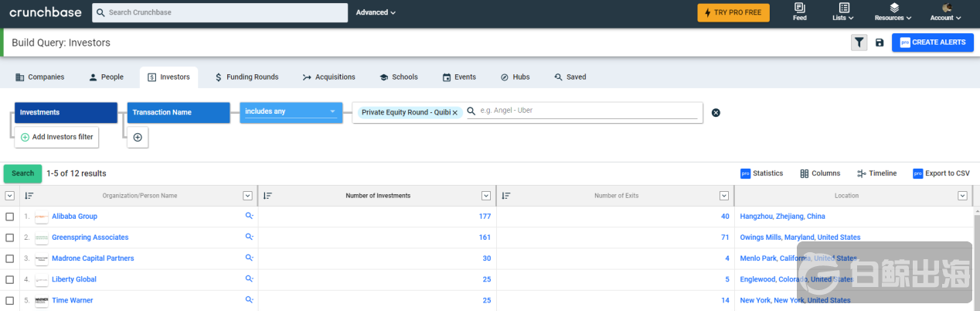The image size is (980, 311).
Task: Remove the Transaction Name filter row
Action: (x=716, y=113)
